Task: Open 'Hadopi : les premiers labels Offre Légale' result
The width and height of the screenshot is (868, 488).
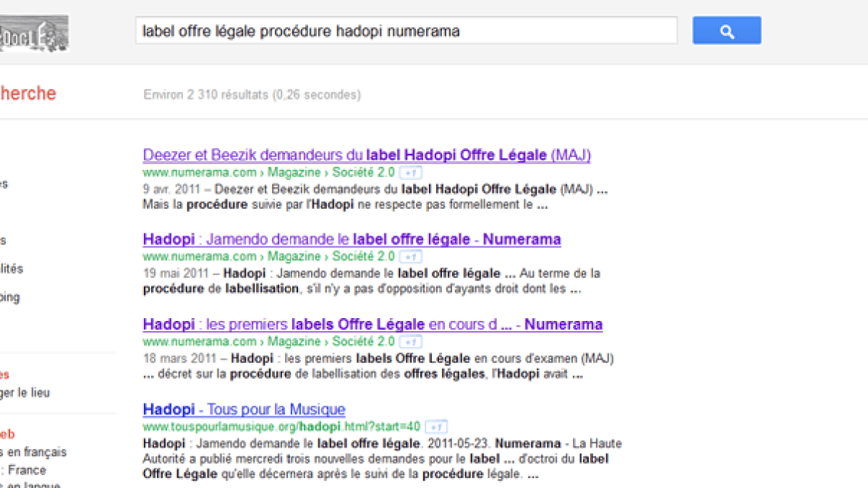Action: click(373, 325)
